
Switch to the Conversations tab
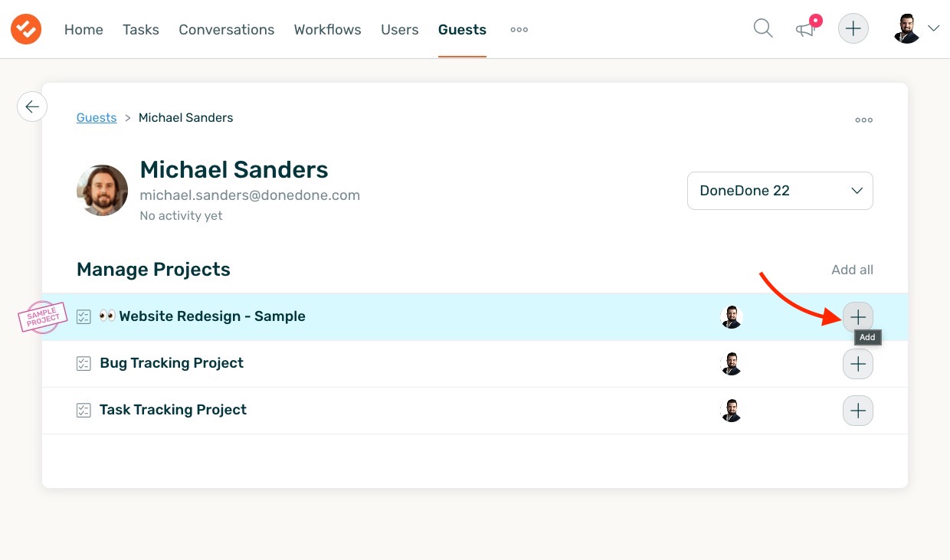pos(227,30)
